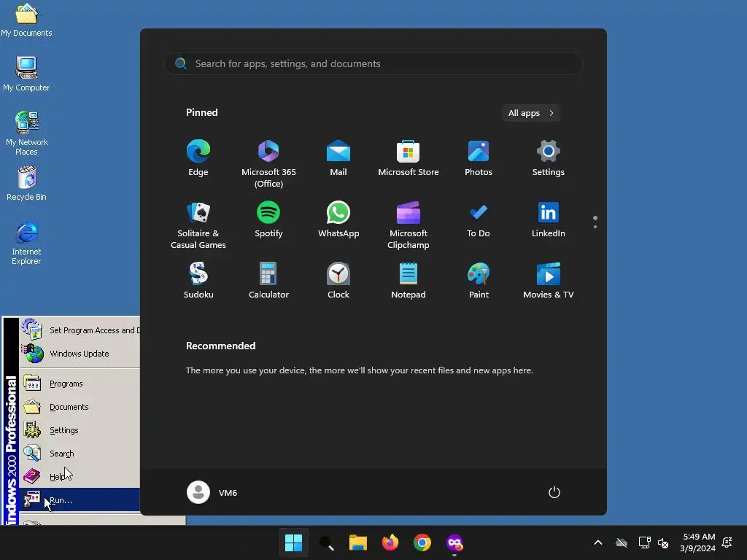Open Programs in classic Start menu
Screen dimensions: 747x560
[x=80, y=384]
